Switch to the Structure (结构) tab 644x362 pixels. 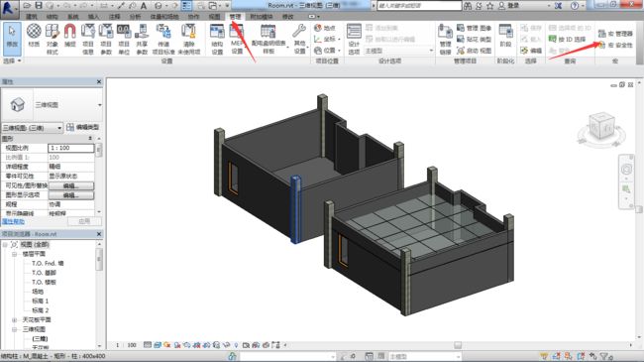click(x=52, y=17)
